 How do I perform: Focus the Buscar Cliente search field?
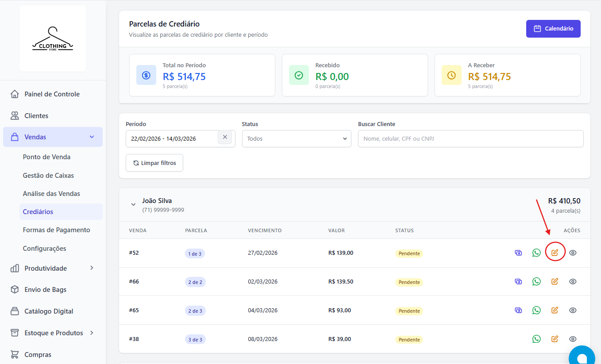(470, 139)
